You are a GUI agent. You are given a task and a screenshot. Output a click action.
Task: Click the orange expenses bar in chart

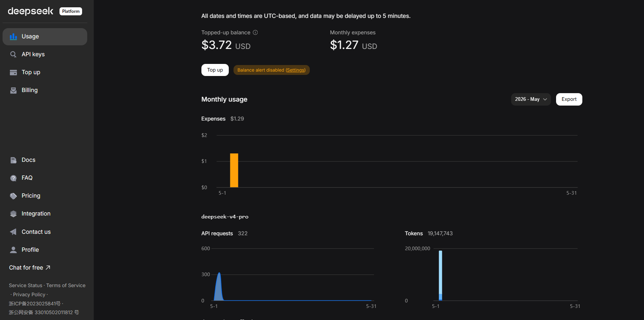234,171
